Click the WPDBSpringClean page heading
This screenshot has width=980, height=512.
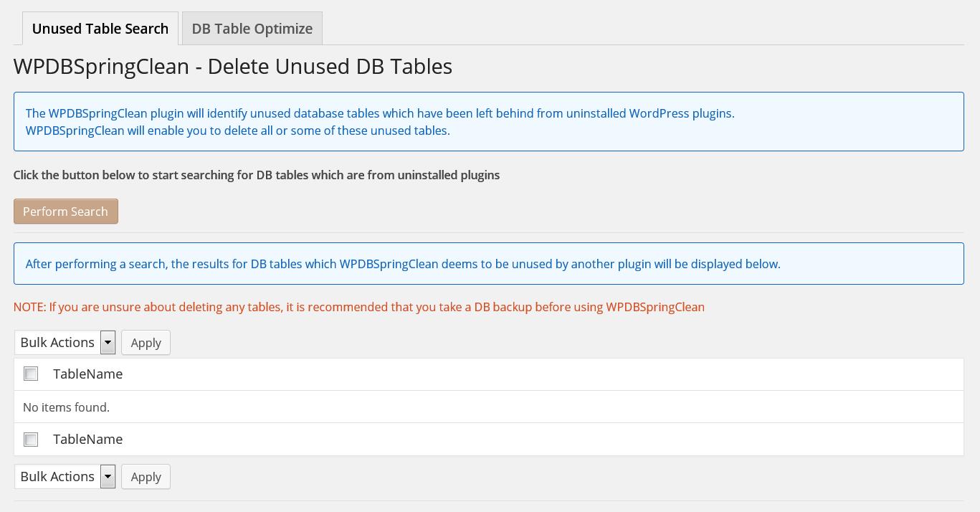coord(233,66)
